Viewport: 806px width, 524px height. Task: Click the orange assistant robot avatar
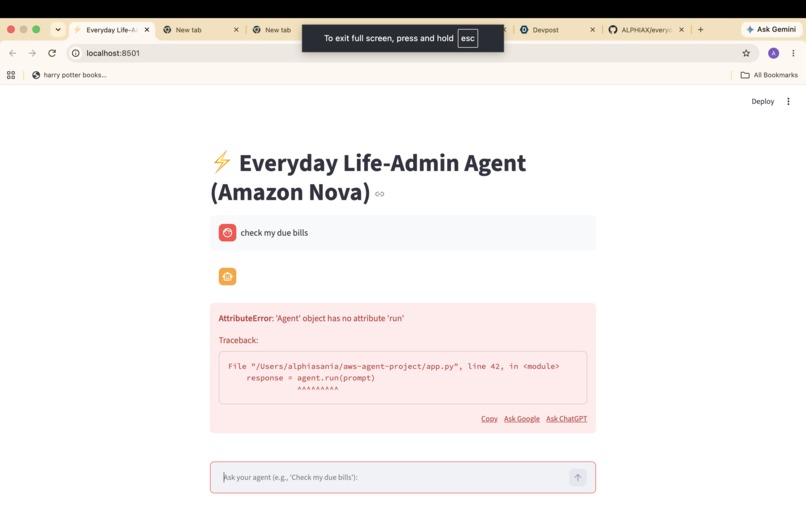pyautogui.click(x=227, y=277)
